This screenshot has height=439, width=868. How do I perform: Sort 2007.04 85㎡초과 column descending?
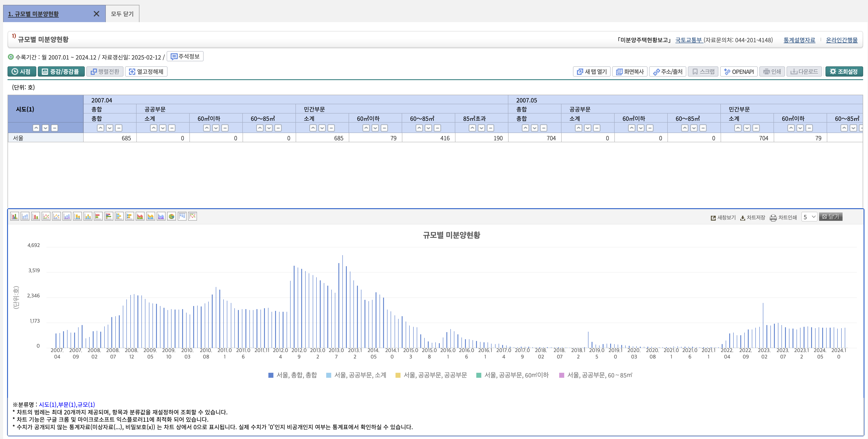[x=482, y=128]
